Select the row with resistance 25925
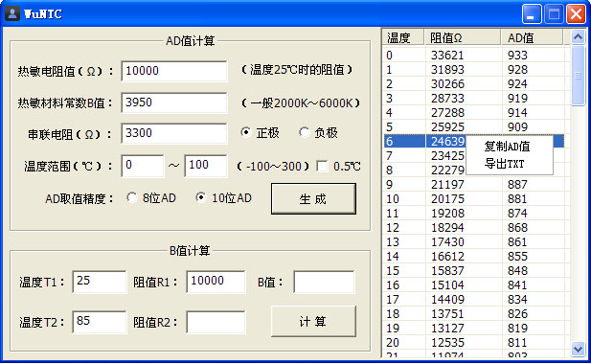 coord(474,126)
